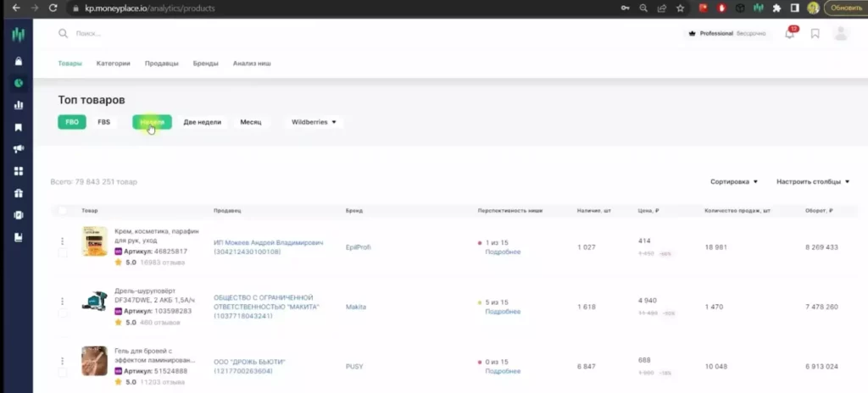The height and width of the screenshot is (393, 868).
Task: Click the zoom magnifier in address bar
Action: pyautogui.click(x=643, y=8)
